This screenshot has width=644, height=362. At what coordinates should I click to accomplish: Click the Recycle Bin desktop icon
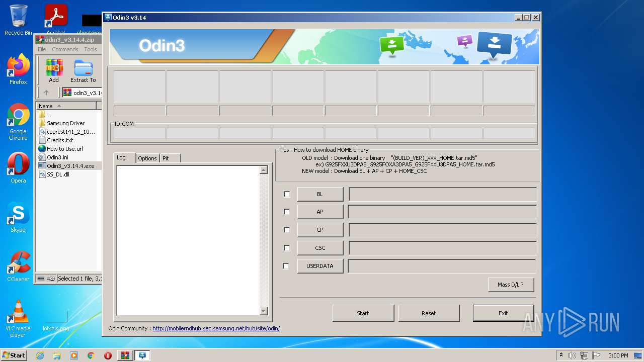point(18,20)
